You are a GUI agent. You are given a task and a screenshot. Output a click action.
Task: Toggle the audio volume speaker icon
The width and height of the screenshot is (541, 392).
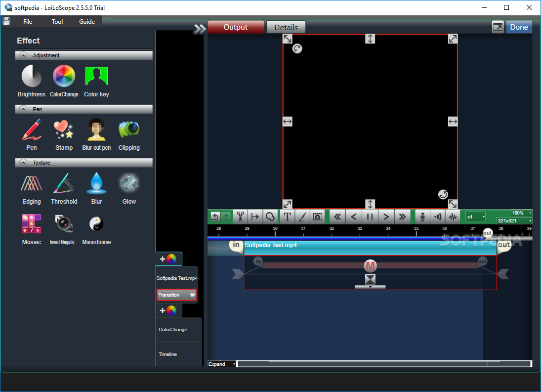[x=437, y=217]
